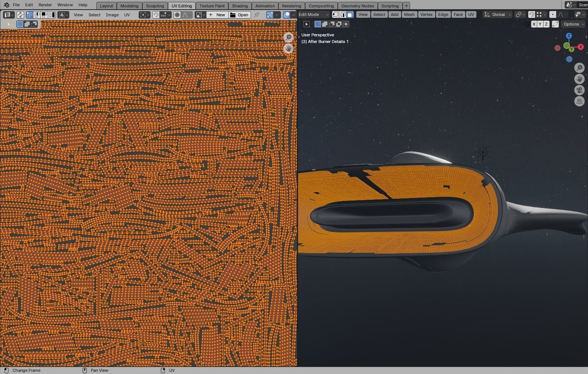
Task: Toggle proportional editing in UV editor
Action: (x=177, y=15)
